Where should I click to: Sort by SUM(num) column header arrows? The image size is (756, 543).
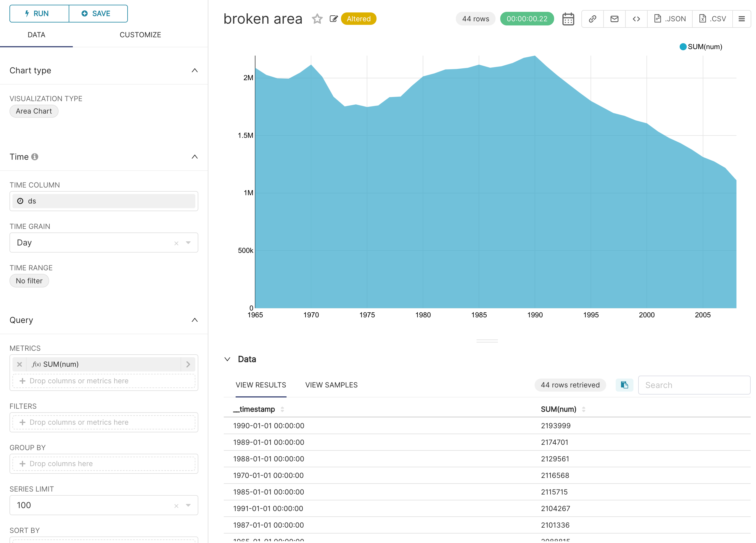(584, 409)
